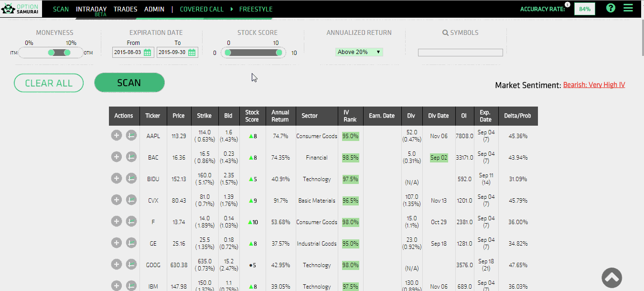Click the chart icon in GOOG row

point(131,264)
